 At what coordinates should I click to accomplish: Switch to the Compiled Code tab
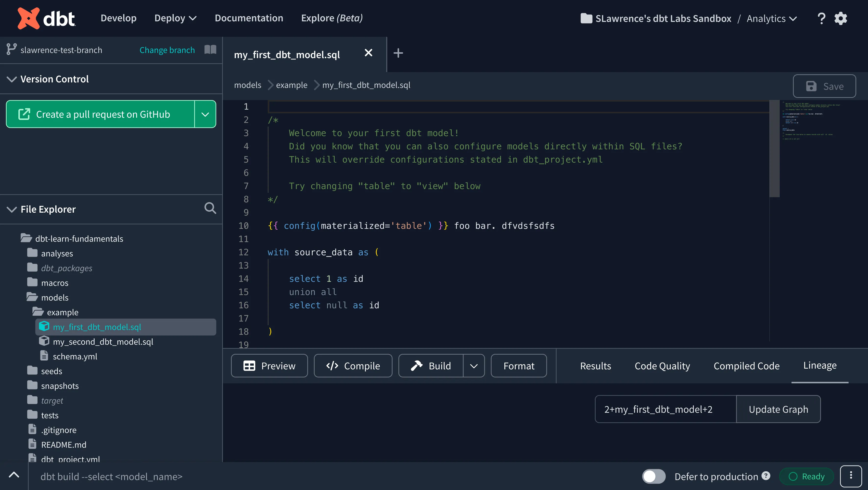point(746,366)
